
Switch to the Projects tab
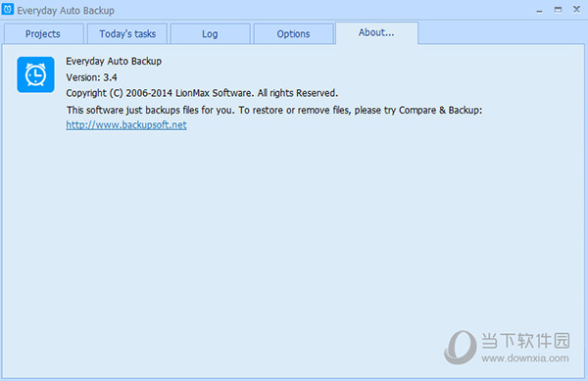(x=43, y=33)
